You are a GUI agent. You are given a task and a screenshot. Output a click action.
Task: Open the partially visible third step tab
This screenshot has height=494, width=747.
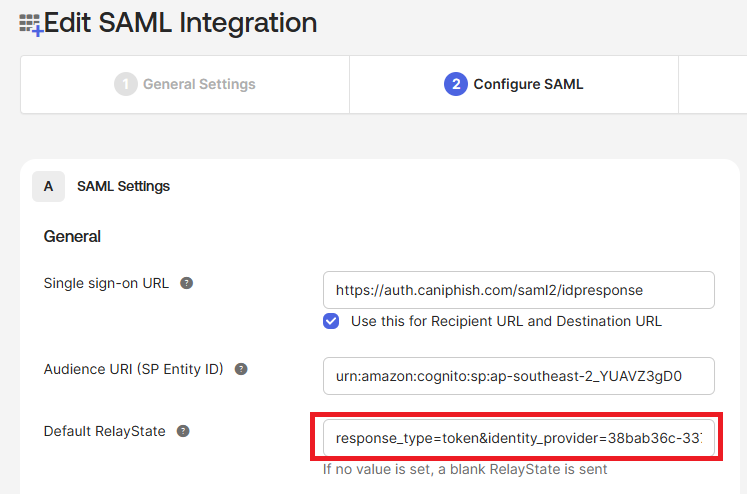click(712, 84)
